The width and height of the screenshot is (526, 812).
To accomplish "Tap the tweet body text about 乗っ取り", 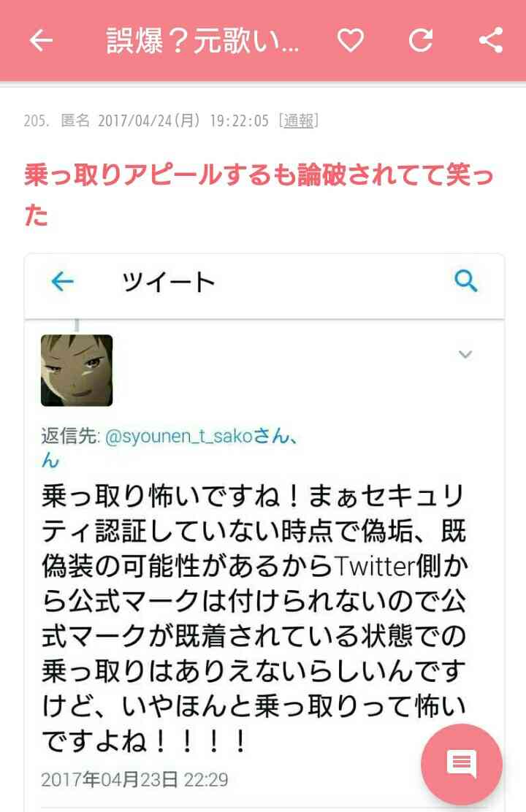I will pos(254,618).
